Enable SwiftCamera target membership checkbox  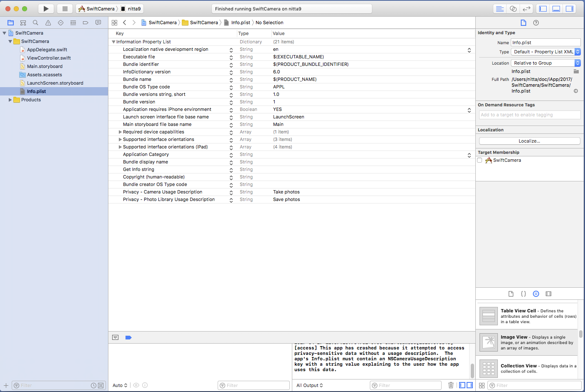click(480, 161)
